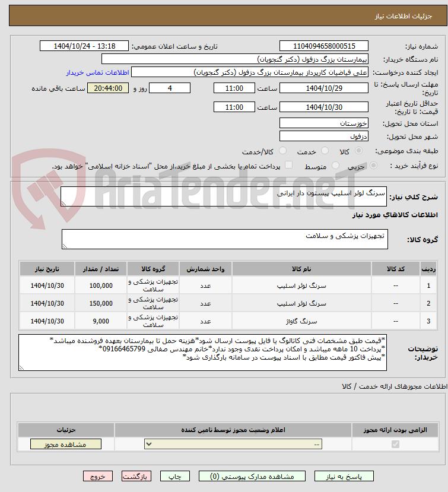This screenshot has width=448, height=492.
Task: Click the خروج exit button
Action: click(x=97, y=477)
